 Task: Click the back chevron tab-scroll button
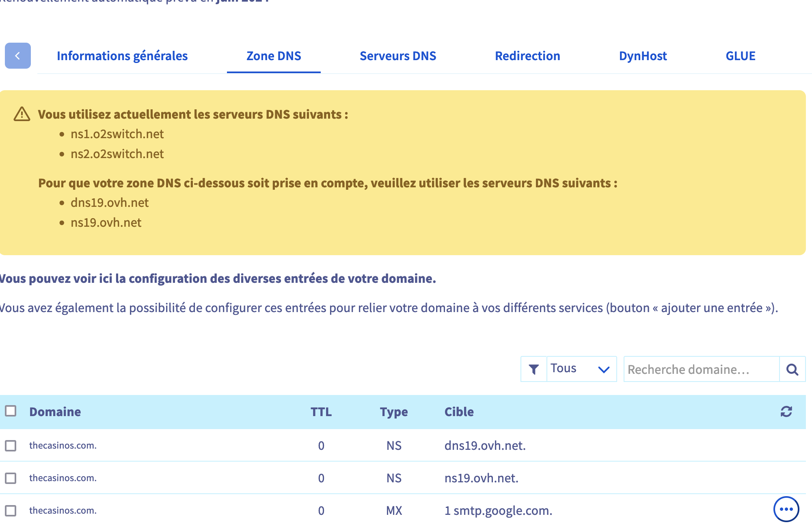(17, 56)
